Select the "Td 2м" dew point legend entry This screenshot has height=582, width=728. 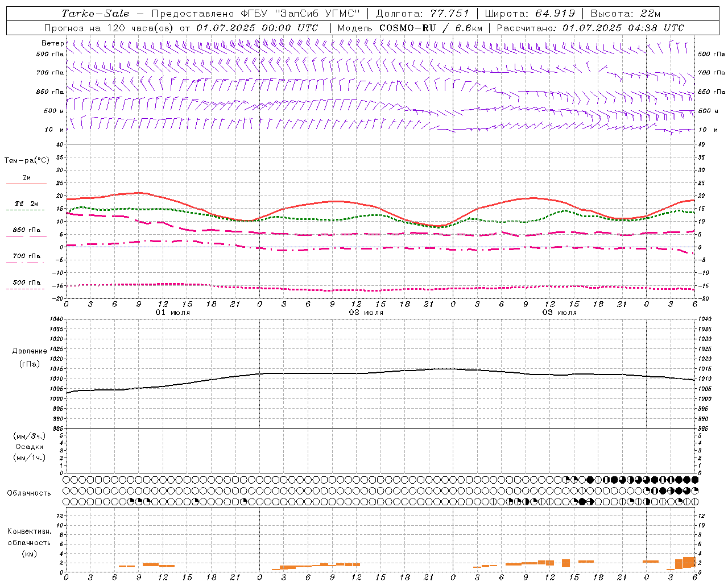pyautogui.click(x=27, y=203)
